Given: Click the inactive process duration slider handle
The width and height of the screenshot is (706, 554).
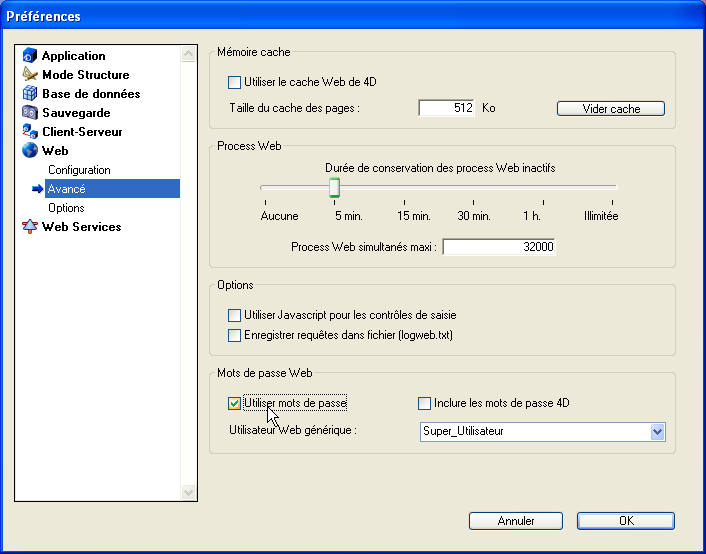Looking at the screenshot, I should coord(335,188).
